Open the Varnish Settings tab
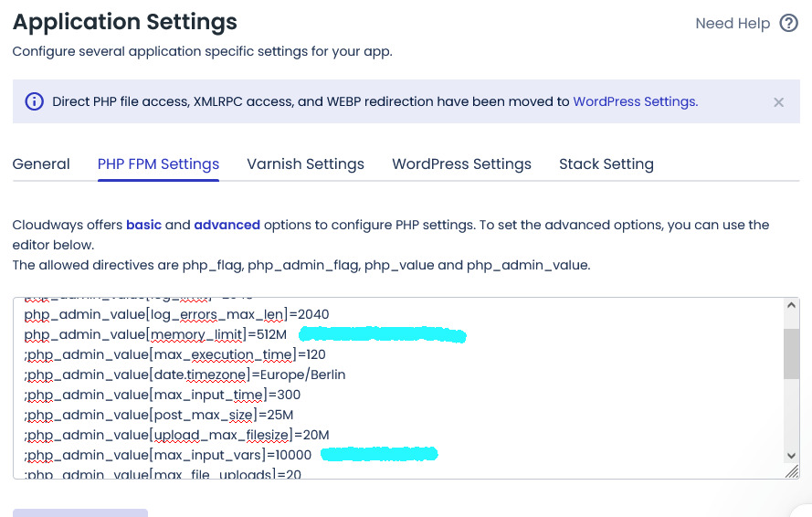Viewport: 812px width, 517px height. [305, 164]
